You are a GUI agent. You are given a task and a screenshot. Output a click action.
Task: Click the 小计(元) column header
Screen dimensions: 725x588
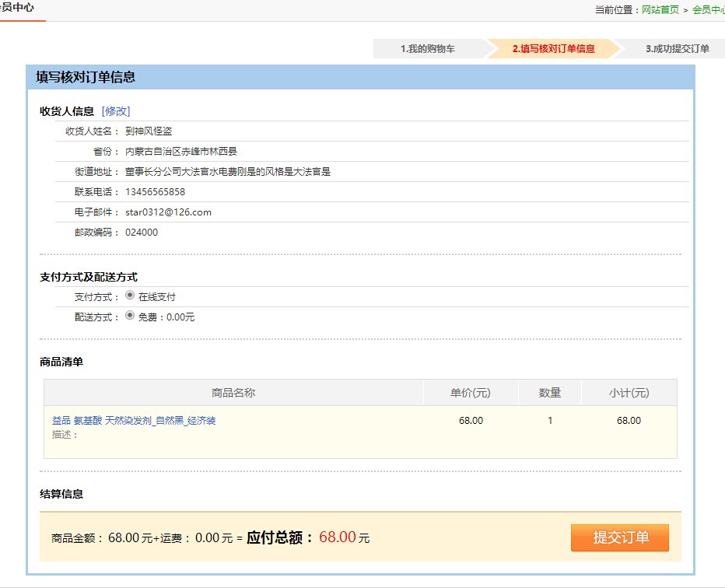tap(629, 393)
